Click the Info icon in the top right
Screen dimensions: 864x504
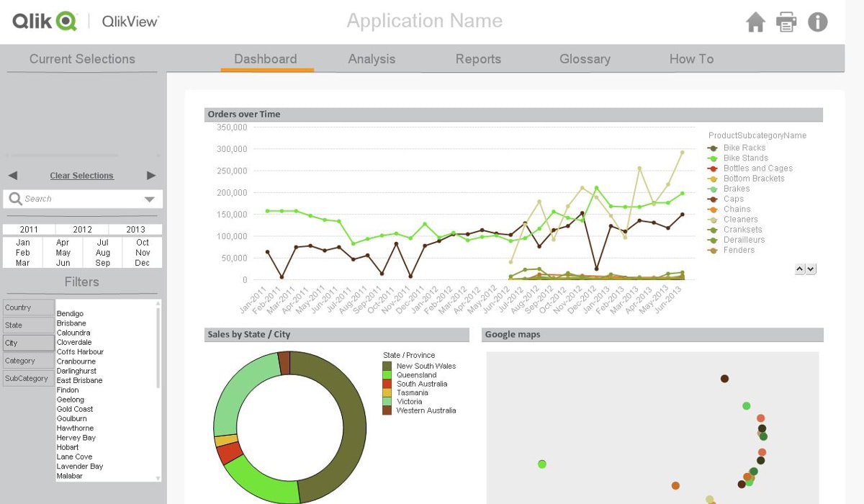817,22
